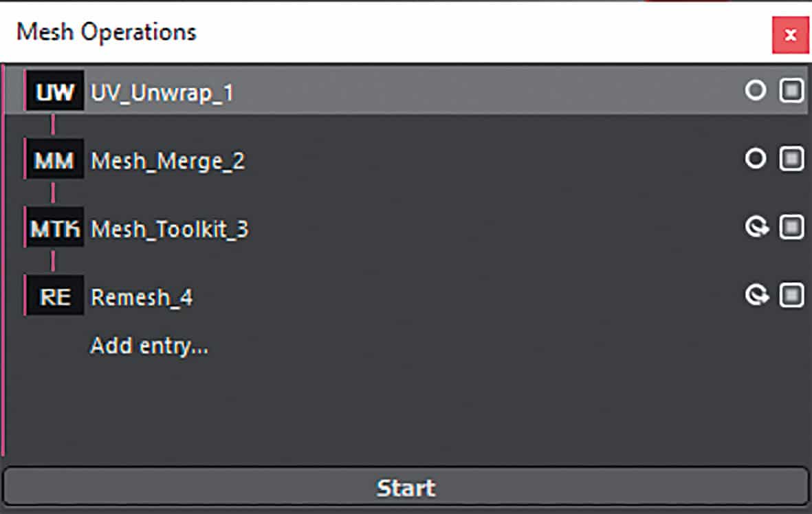Trigger the refresh icon for Remesh_4
This screenshot has height=514, width=812.
tap(758, 295)
